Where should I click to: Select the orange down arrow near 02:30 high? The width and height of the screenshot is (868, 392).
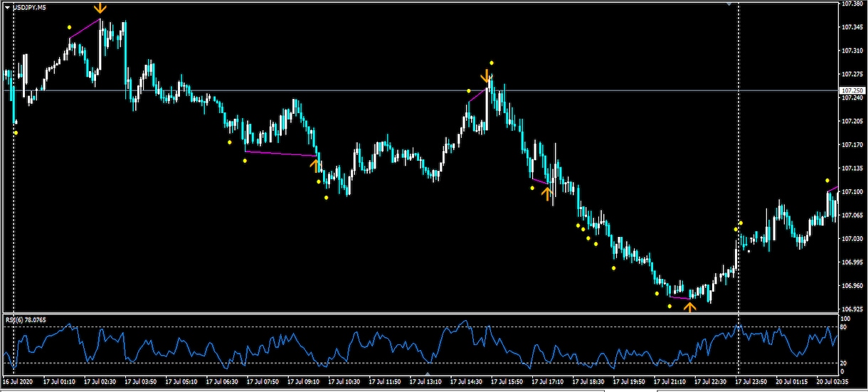100,8
